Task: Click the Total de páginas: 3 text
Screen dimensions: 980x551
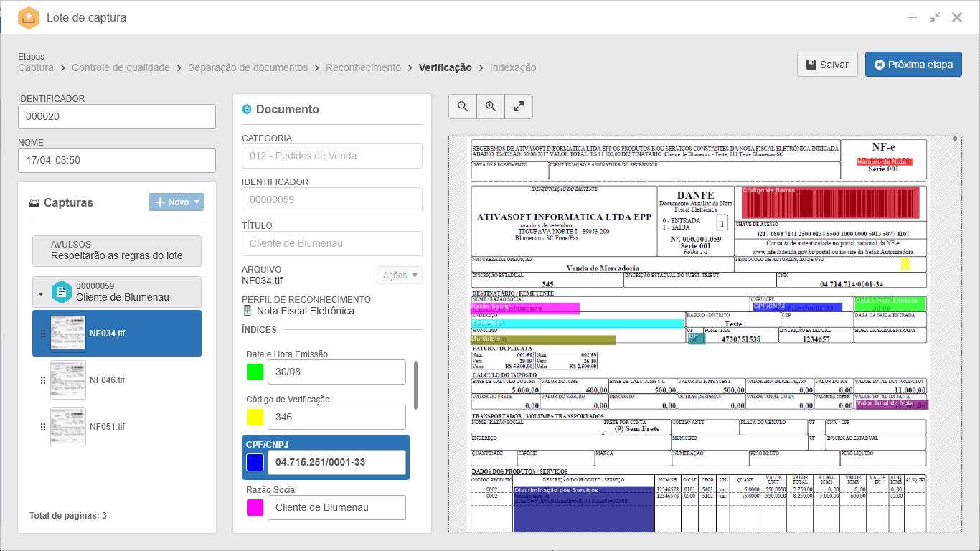Action: click(68, 516)
